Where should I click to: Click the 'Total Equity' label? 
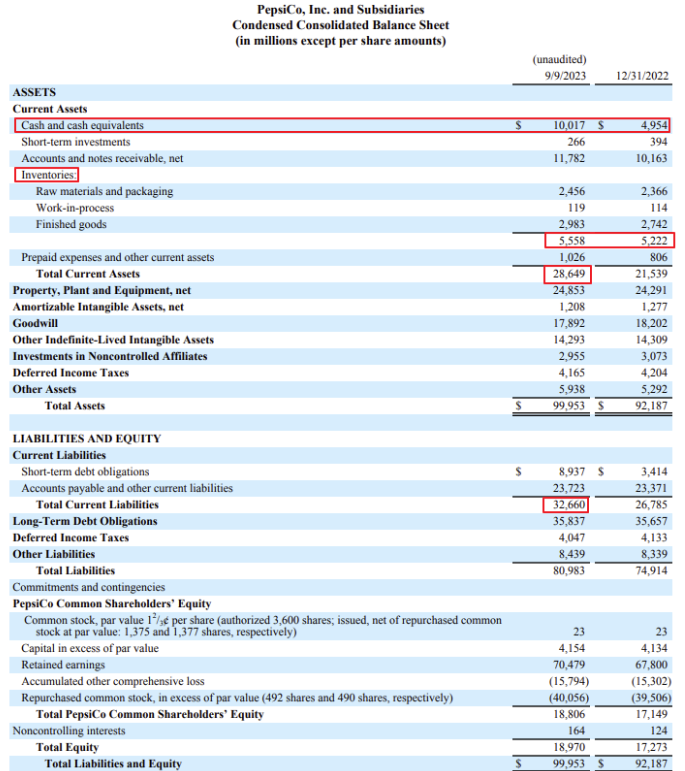(67, 747)
